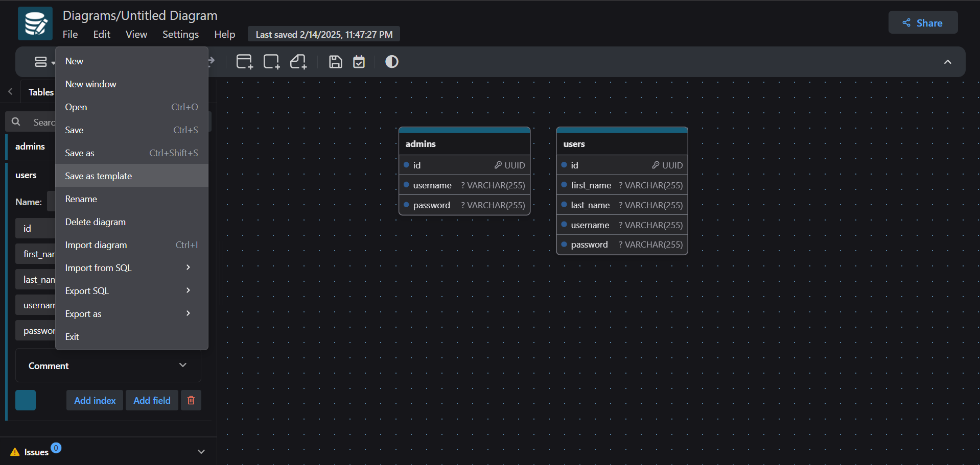This screenshot has width=980, height=465.
Task: Open the View menu
Action: click(x=136, y=34)
